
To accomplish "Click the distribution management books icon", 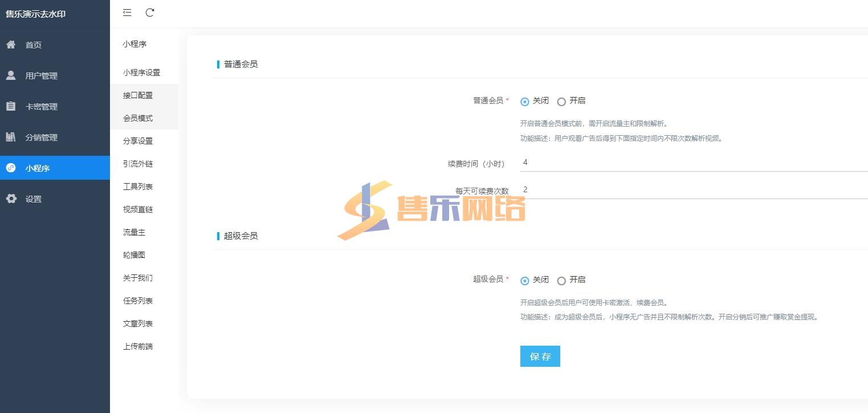I will pos(11,137).
